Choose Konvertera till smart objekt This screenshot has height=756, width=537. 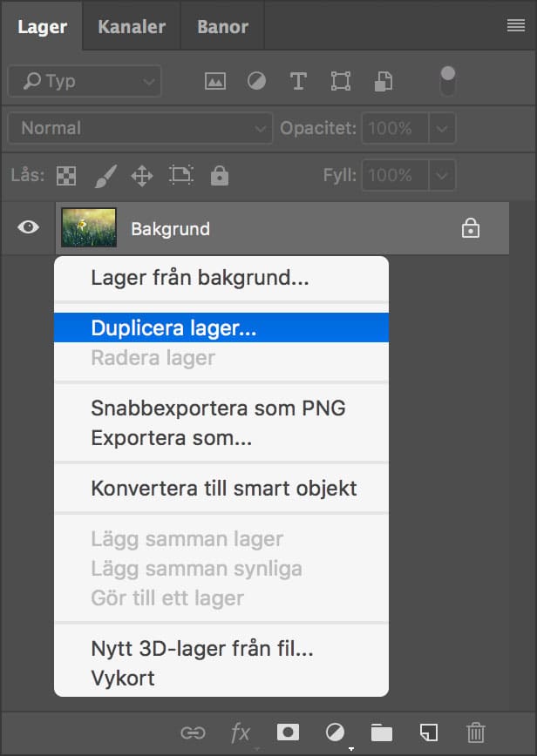221,488
